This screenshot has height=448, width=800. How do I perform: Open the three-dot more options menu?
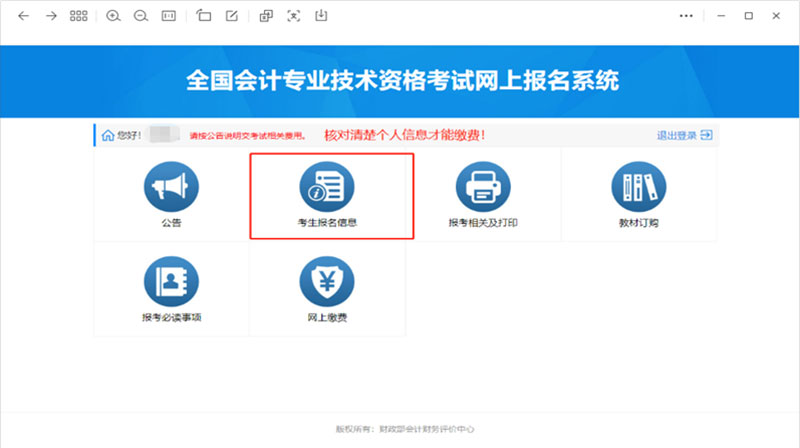[x=686, y=16]
